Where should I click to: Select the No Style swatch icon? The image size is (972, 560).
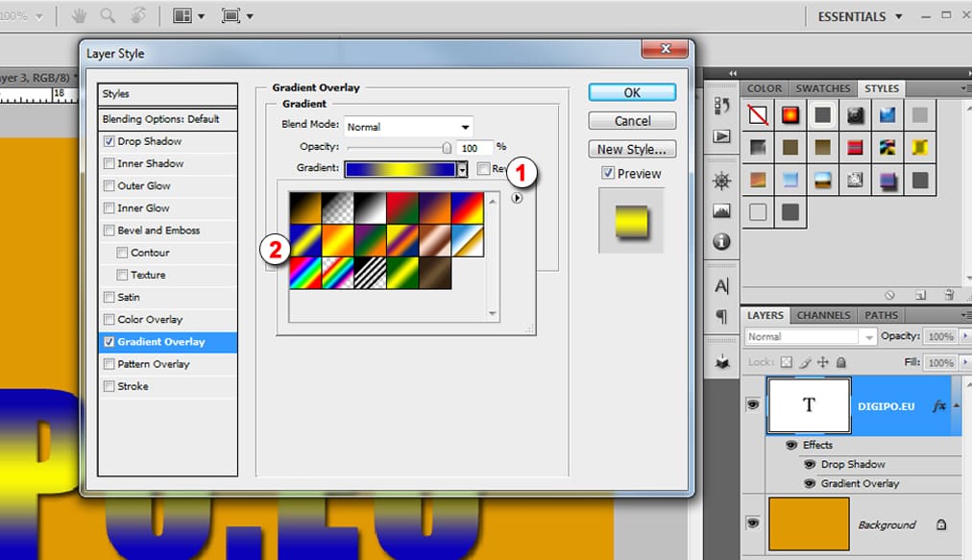point(758,116)
